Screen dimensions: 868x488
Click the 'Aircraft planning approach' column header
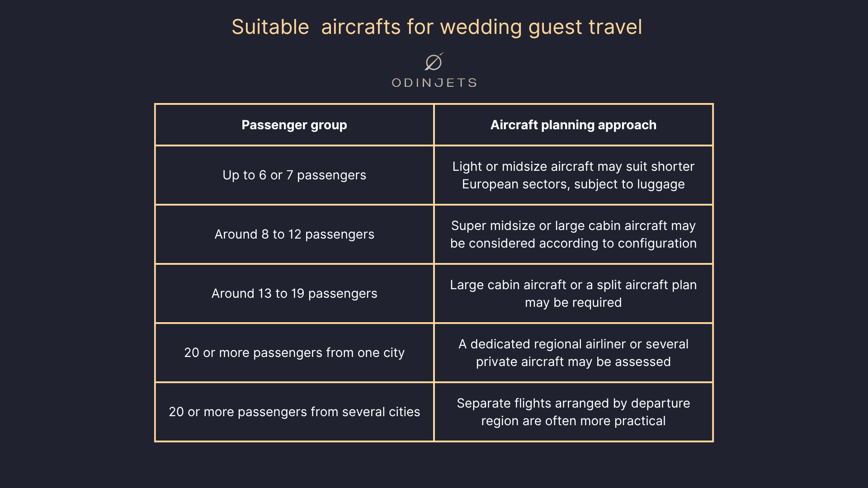click(573, 125)
